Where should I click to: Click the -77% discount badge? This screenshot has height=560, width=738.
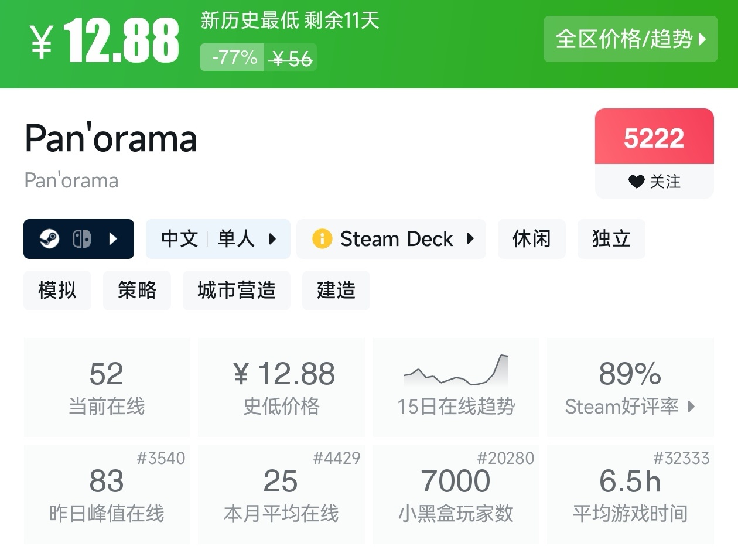pos(234,58)
